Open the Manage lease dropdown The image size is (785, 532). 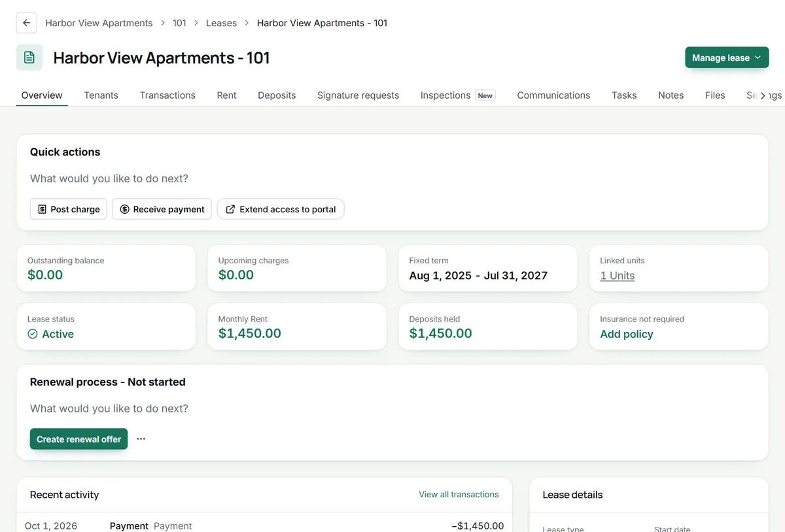coord(727,58)
